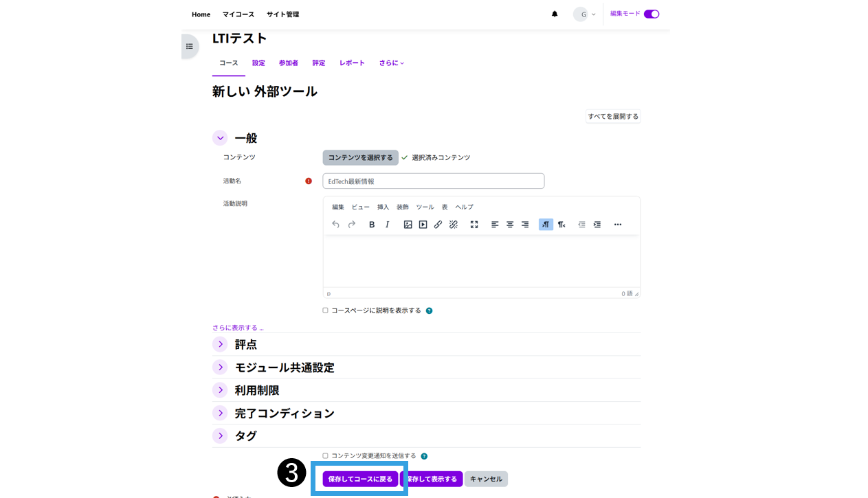Check コンテンツ変更通知を送信する checkbox
The image size is (868, 498).
point(326,456)
